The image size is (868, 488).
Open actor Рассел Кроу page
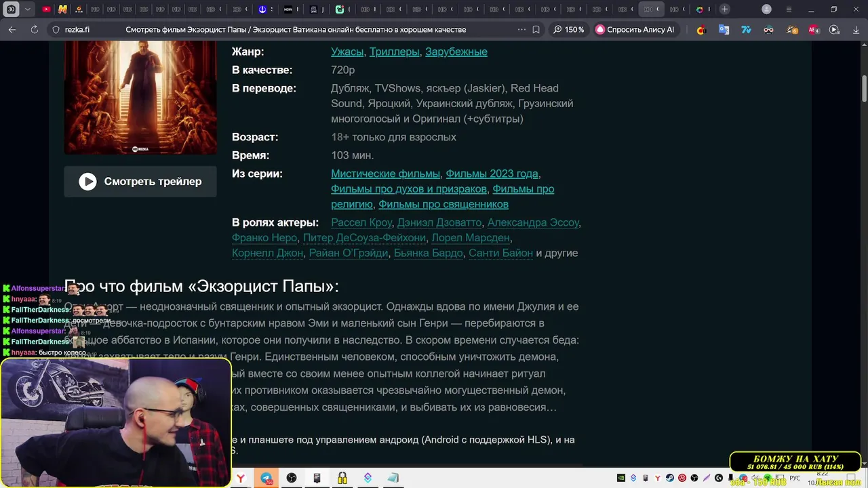click(361, 222)
